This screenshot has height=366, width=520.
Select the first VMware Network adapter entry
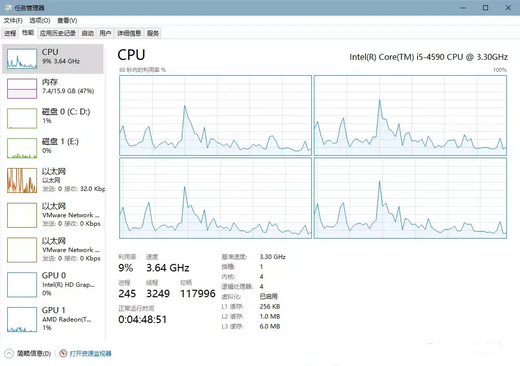pos(53,215)
